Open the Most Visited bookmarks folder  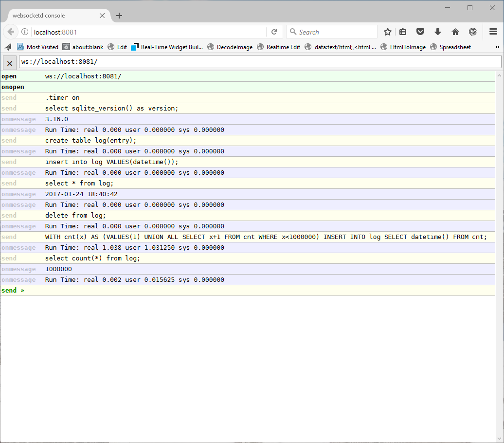(x=38, y=47)
